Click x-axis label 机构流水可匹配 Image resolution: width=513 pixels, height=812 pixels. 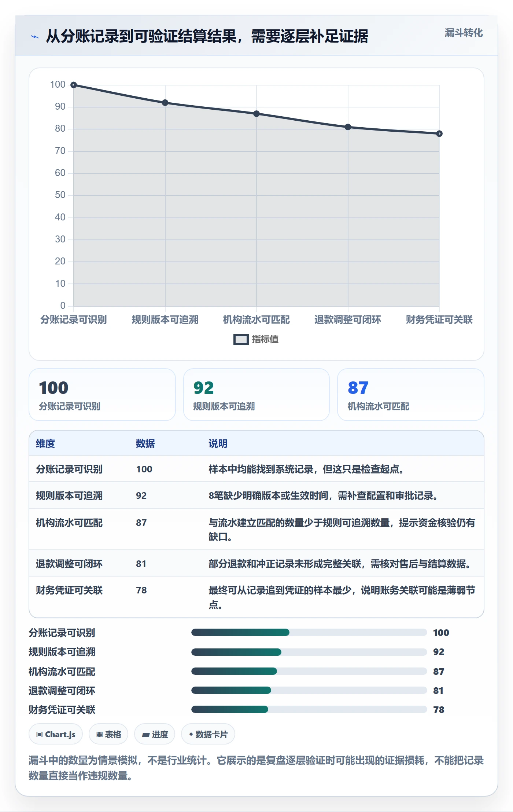256,320
